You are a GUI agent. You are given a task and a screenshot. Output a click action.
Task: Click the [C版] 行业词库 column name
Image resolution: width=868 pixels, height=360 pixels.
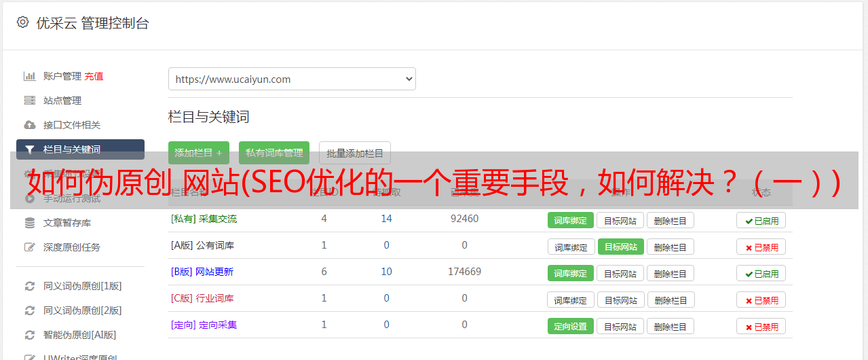(x=202, y=298)
